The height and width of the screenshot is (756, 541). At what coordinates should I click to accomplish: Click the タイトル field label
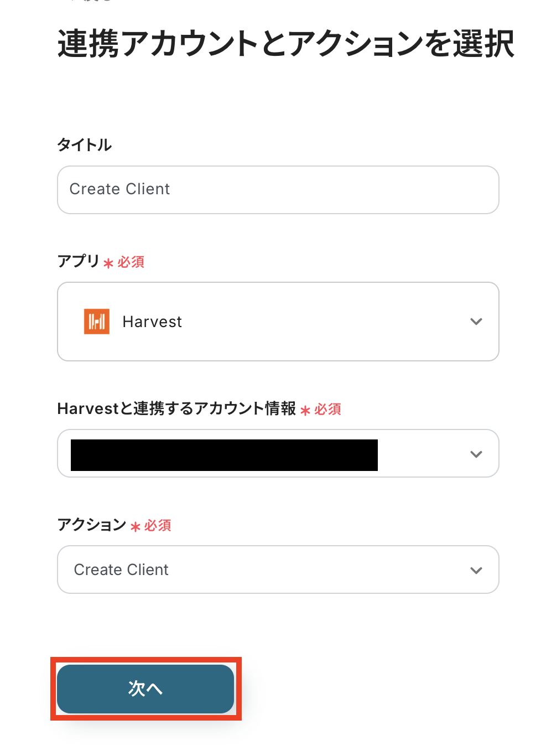(x=85, y=145)
